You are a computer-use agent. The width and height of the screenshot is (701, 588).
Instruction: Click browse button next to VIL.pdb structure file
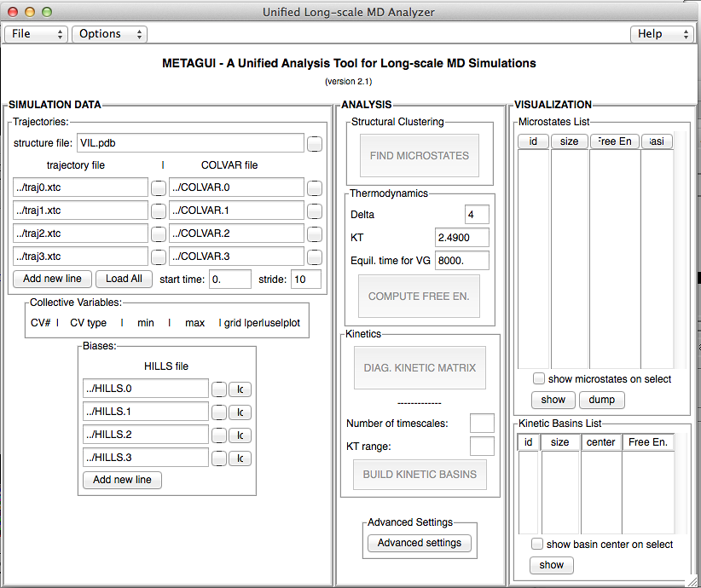point(316,143)
